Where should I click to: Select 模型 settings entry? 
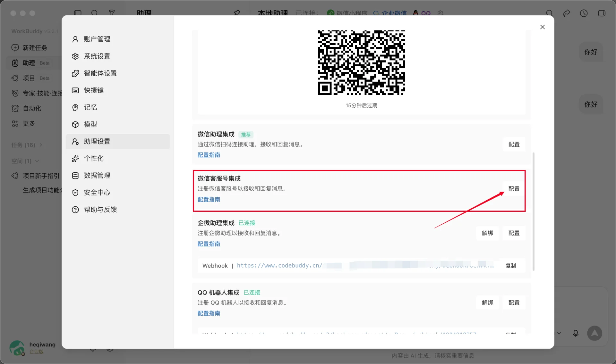[x=117, y=124]
